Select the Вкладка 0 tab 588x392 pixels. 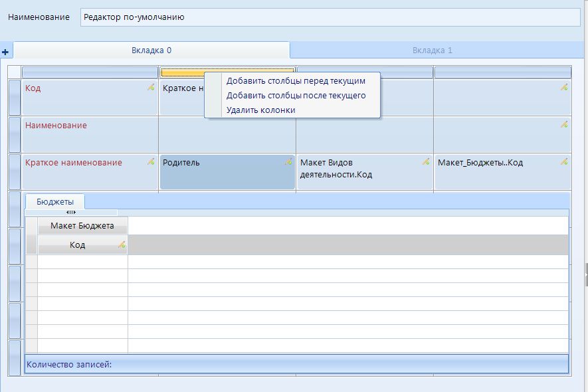point(151,50)
